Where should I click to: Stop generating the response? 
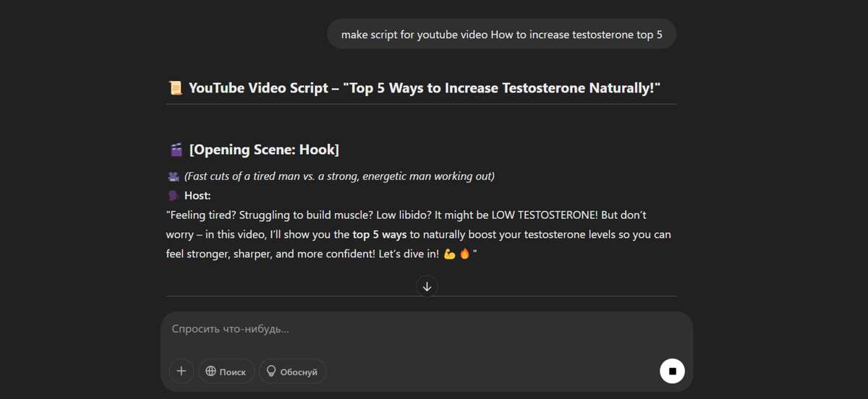pyautogui.click(x=672, y=371)
